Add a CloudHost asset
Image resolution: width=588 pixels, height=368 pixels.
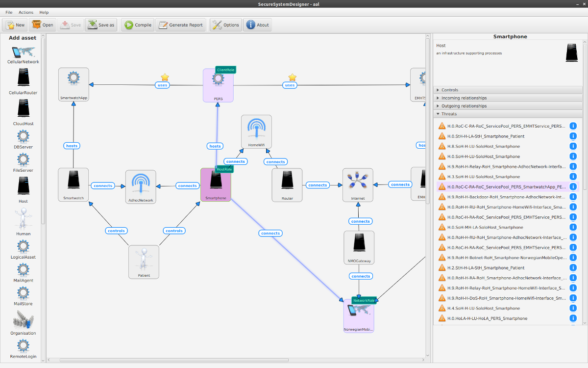23,112
